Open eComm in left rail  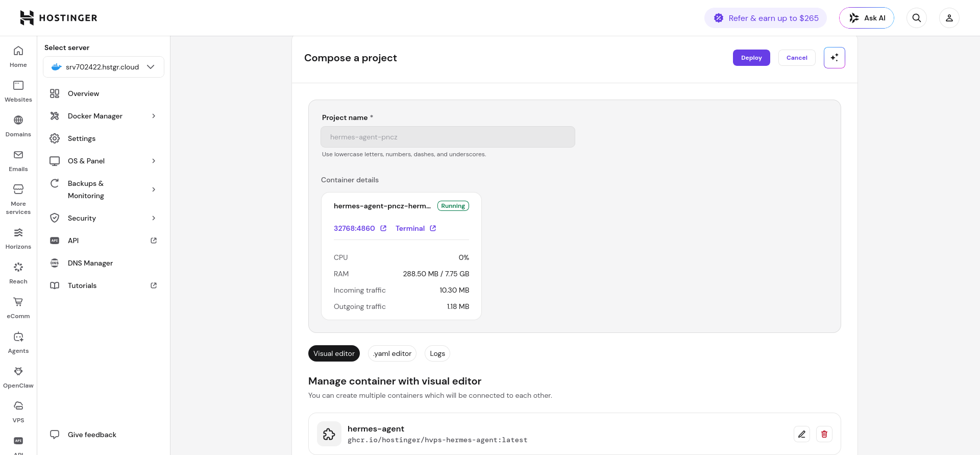click(x=18, y=308)
